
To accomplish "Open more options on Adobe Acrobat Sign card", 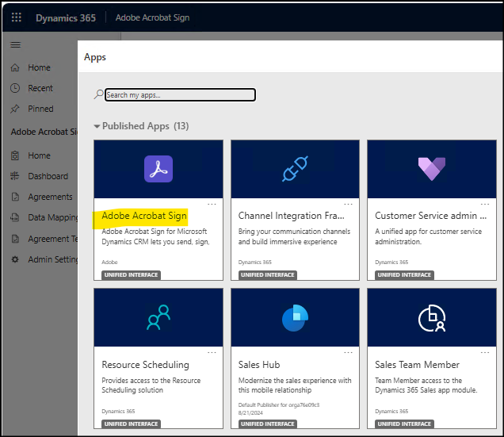I will (x=212, y=204).
